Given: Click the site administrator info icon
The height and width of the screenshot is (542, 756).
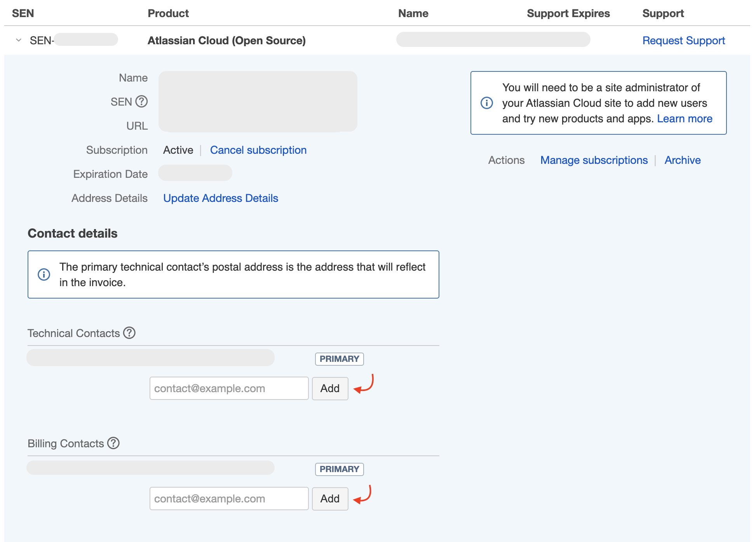Looking at the screenshot, I should pyautogui.click(x=487, y=103).
